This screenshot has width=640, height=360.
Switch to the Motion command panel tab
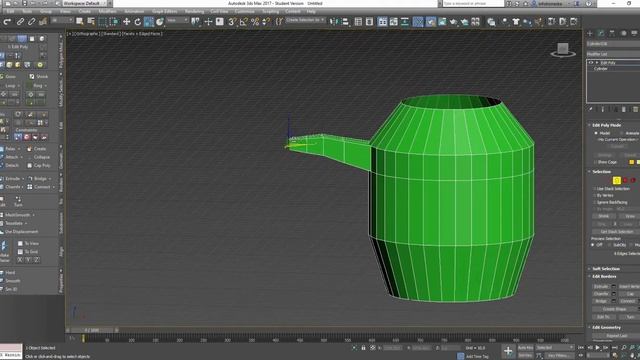pyautogui.click(x=623, y=33)
